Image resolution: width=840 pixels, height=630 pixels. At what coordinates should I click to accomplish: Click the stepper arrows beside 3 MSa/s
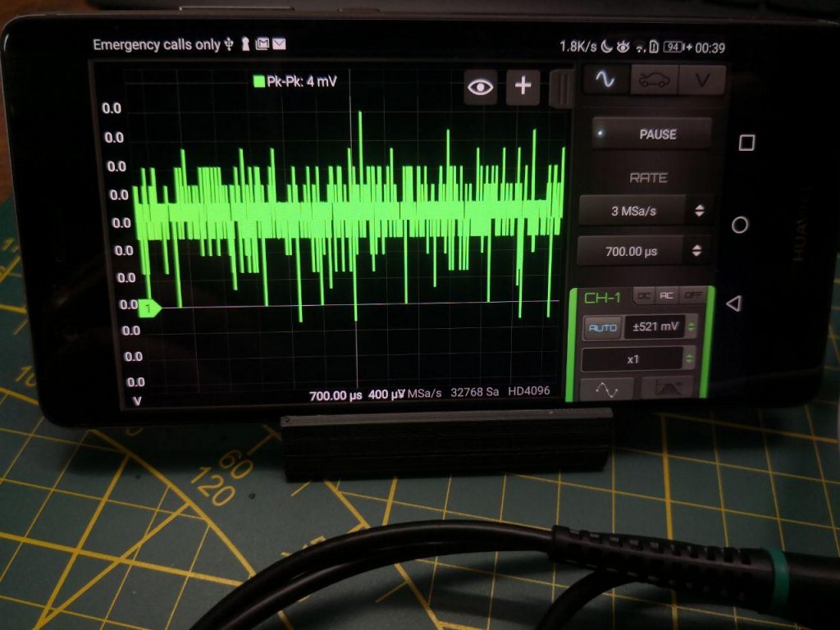(699, 211)
